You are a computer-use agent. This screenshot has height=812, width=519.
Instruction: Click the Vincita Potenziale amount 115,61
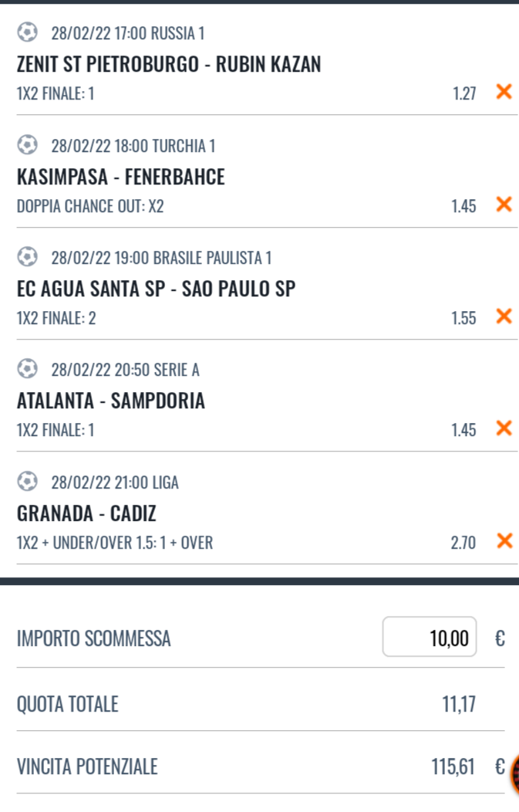pos(453,767)
